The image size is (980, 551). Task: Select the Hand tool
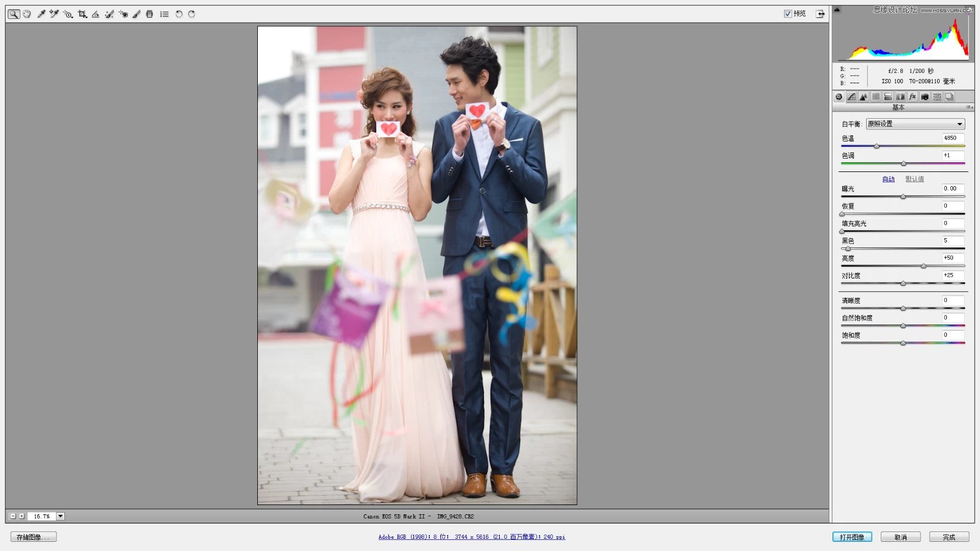pyautogui.click(x=26, y=13)
